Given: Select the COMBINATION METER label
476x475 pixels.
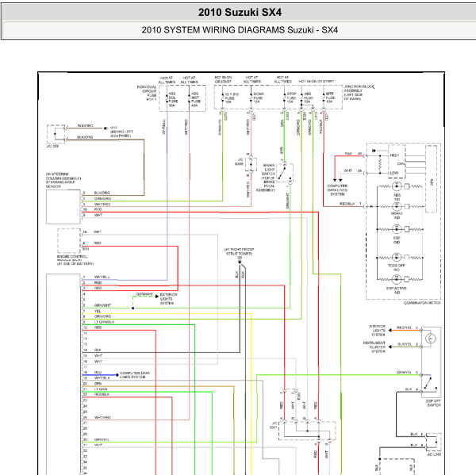Looking at the screenshot, I should (x=422, y=303).
